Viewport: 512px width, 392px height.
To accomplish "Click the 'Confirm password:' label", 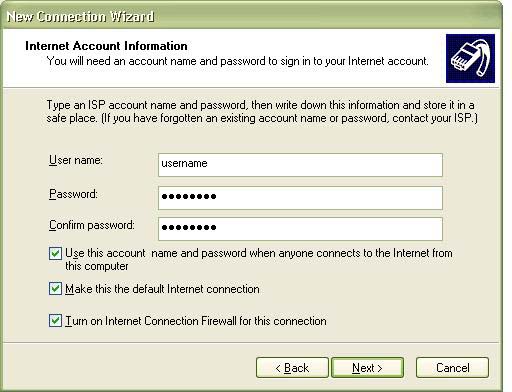I will tap(92, 225).
